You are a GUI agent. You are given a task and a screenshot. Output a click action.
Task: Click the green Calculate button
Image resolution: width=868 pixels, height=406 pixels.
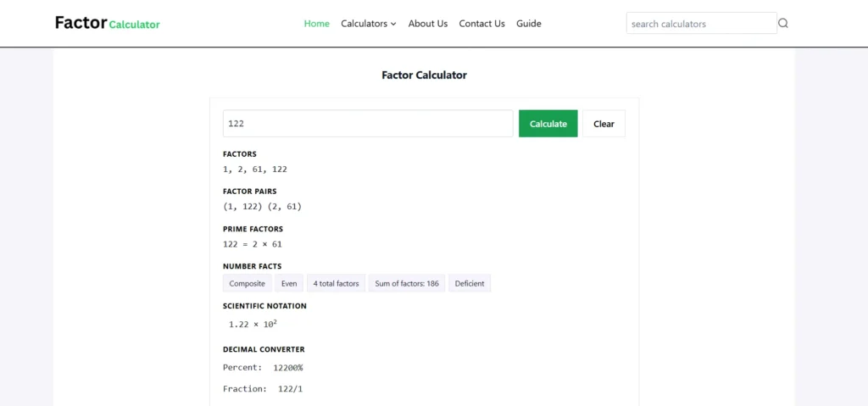[x=548, y=124]
